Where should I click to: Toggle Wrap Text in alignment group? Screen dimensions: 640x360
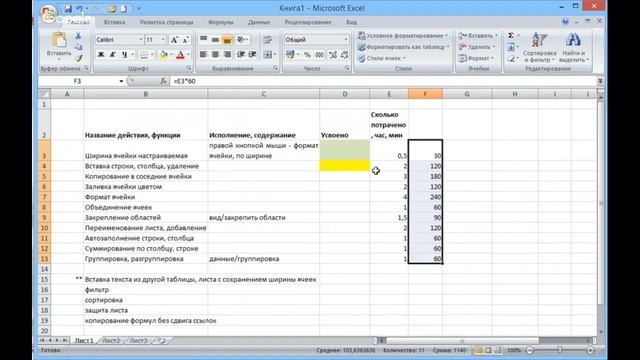pos(268,40)
